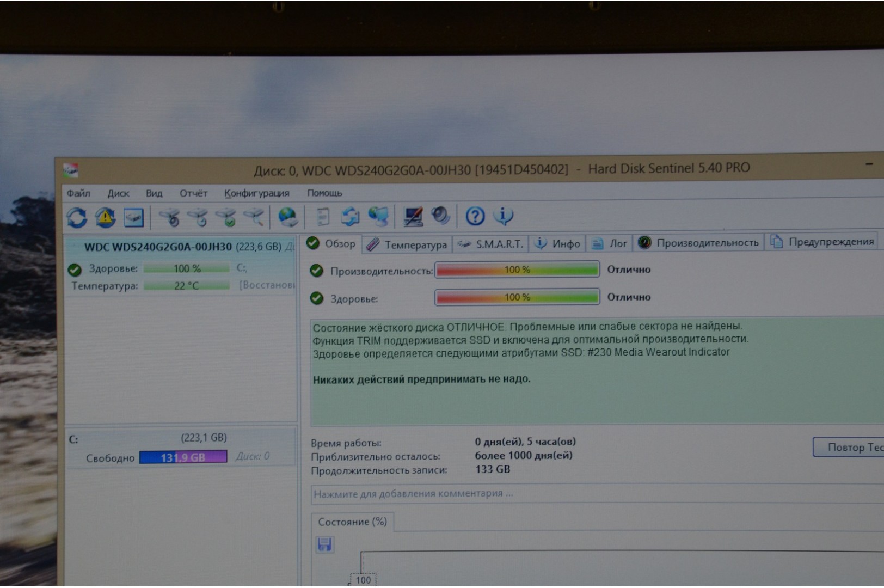
Task: Click the '133 GB' written data value
Action: (x=493, y=469)
